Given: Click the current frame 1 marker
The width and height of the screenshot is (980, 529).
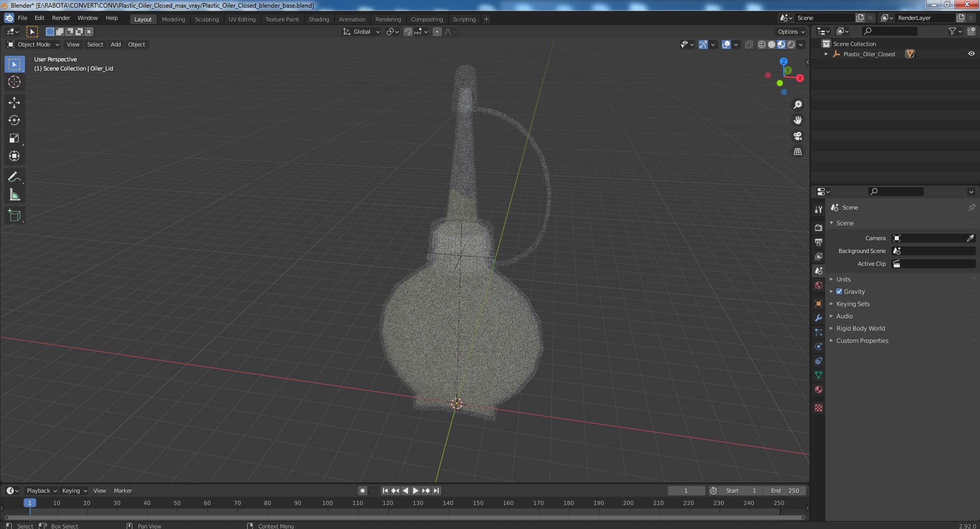Looking at the screenshot, I should pos(30,503).
